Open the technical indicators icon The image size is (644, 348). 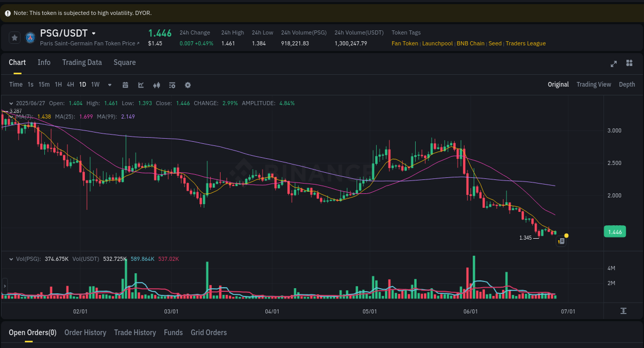156,85
